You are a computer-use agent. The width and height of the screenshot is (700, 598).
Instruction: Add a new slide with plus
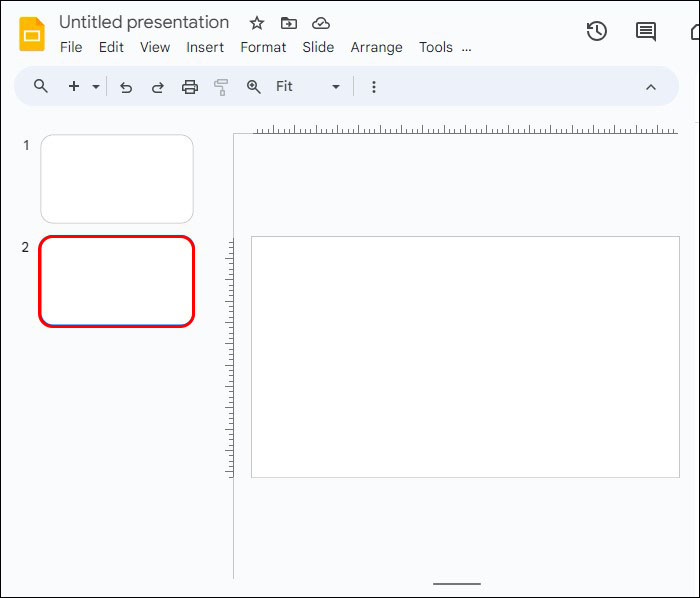click(x=74, y=86)
